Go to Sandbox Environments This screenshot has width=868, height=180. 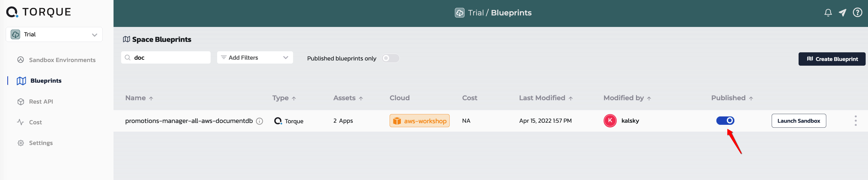(x=56, y=60)
